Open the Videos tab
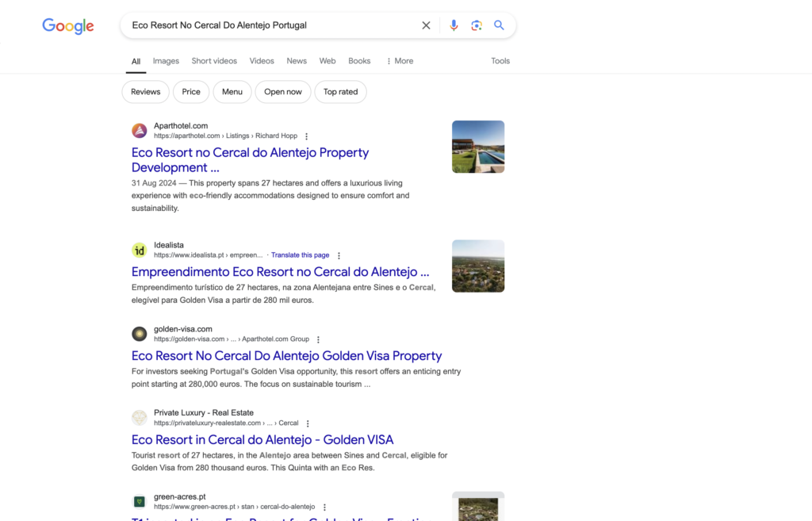This screenshot has width=812, height=521. point(262,60)
